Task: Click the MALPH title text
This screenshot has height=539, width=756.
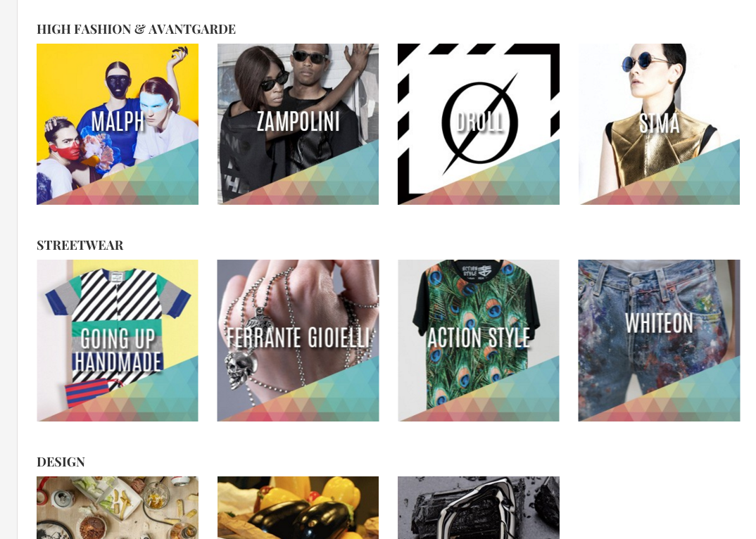Action: (118, 121)
